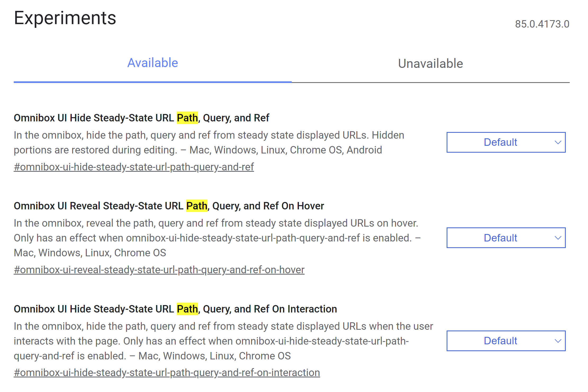The image size is (588, 392).
Task: Click the Available tab blue underline indicator
Action: point(152,82)
